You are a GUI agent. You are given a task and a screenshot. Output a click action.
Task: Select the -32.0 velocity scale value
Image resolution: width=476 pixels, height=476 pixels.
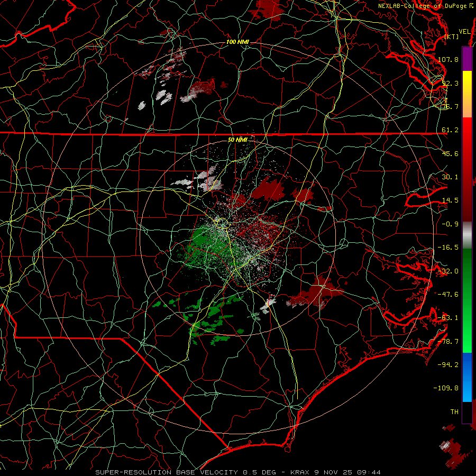(448, 271)
